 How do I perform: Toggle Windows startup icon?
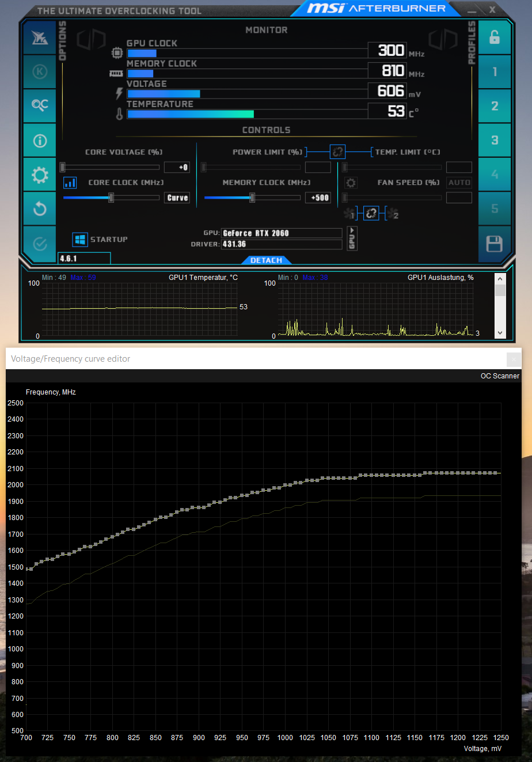pos(80,240)
